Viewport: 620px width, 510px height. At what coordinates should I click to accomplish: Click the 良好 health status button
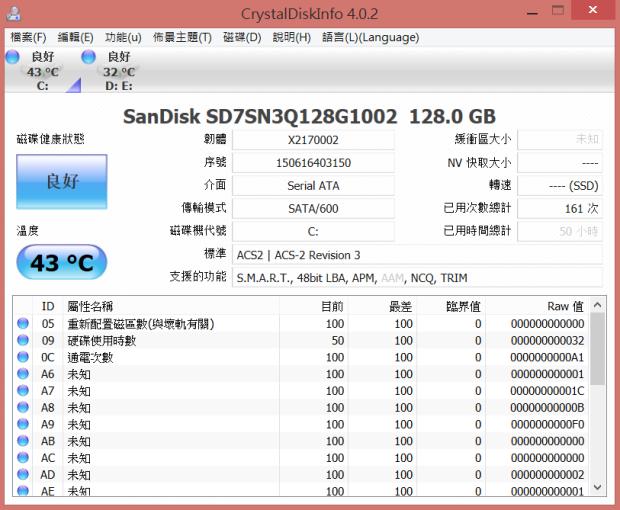pos(62,181)
